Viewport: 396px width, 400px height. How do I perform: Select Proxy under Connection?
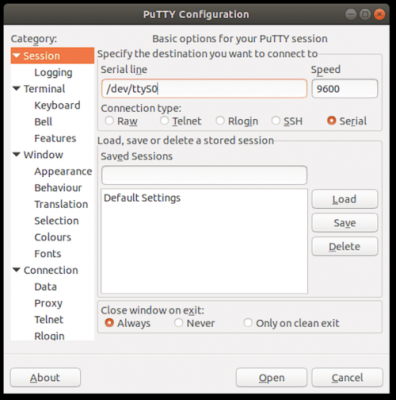[x=48, y=303]
